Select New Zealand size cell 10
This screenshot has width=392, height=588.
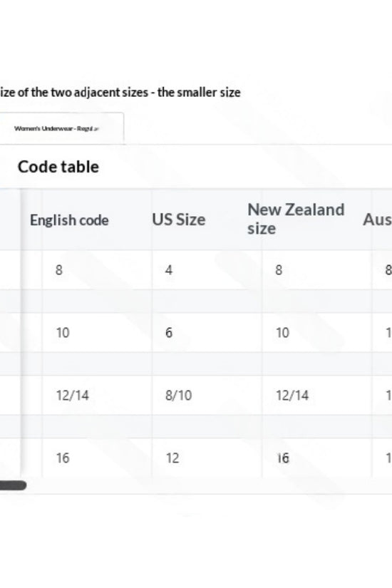click(282, 333)
